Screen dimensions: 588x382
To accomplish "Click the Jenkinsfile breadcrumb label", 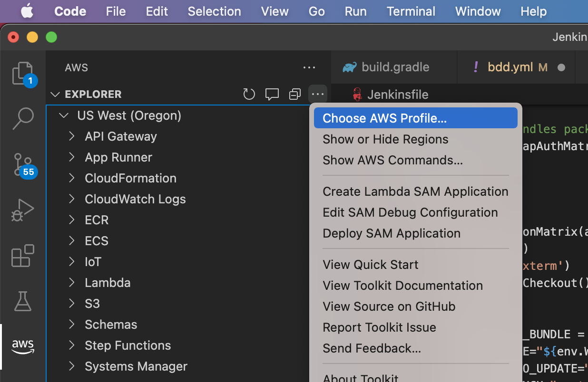I will [398, 95].
